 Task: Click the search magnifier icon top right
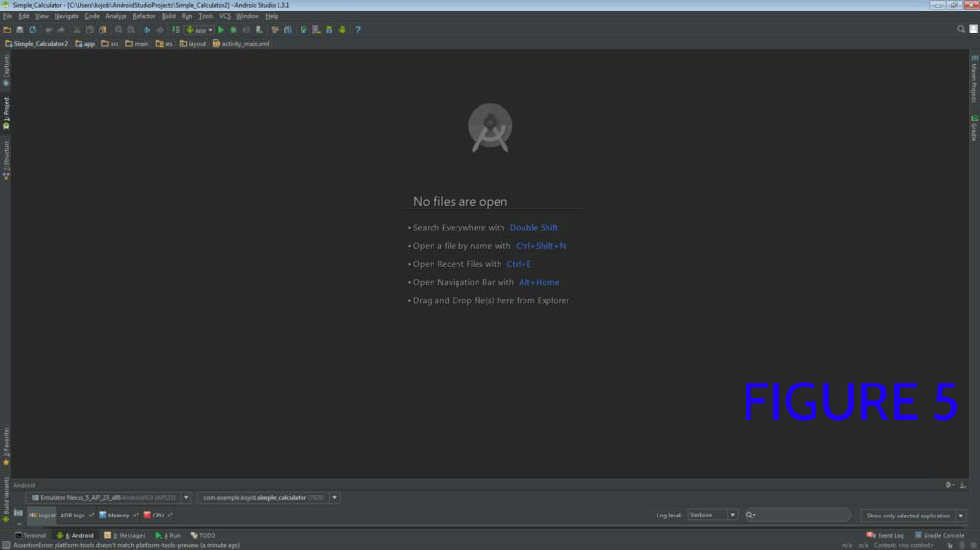(961, 29)
